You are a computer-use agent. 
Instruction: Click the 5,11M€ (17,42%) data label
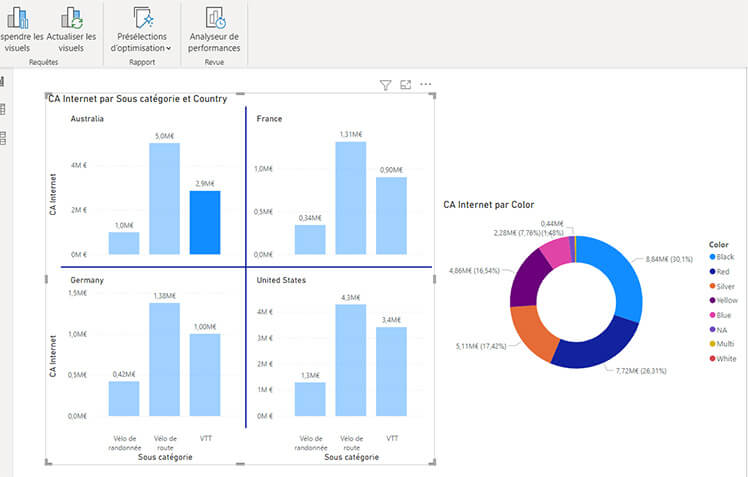[481, 346]
